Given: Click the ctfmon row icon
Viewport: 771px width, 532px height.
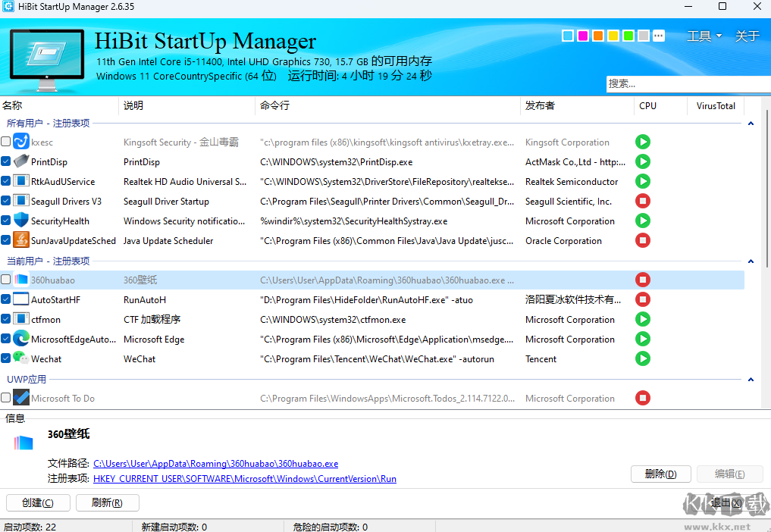Looking at the screenshot, I should tap(21, 319).
